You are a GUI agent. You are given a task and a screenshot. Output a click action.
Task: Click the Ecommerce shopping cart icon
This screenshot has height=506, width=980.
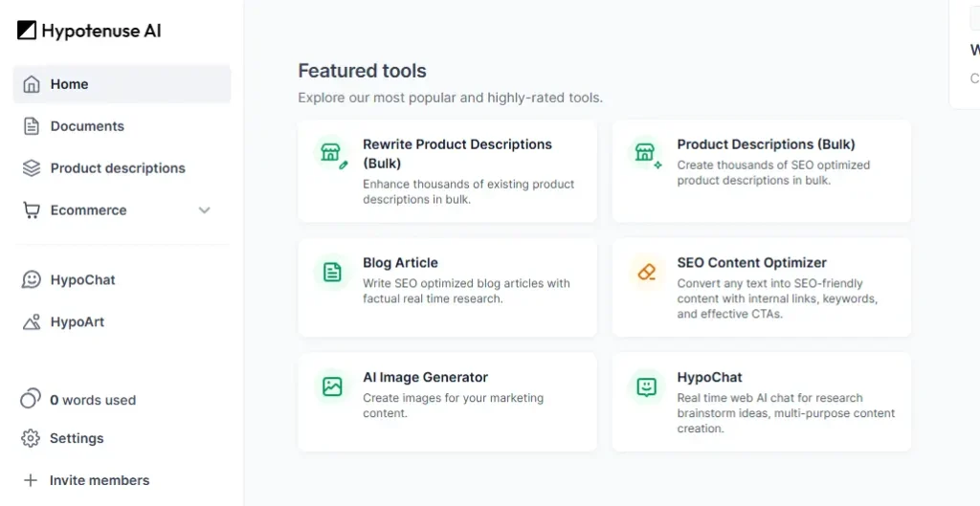31,209
